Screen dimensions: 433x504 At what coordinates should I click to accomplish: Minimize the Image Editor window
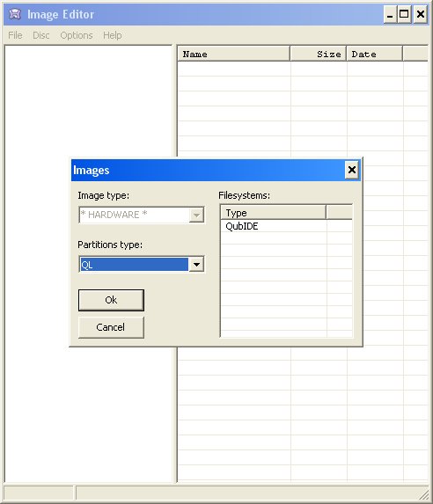(x=390, y=15)
